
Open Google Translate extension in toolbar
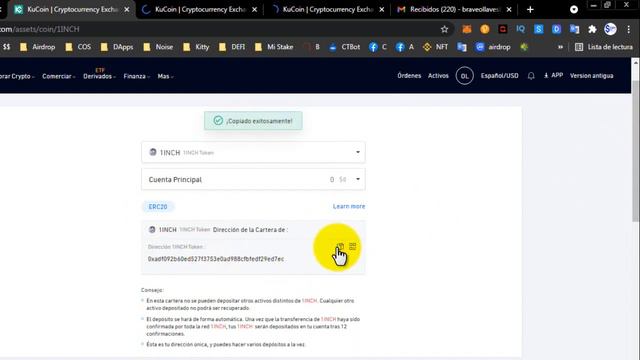(x=574, y=29)
